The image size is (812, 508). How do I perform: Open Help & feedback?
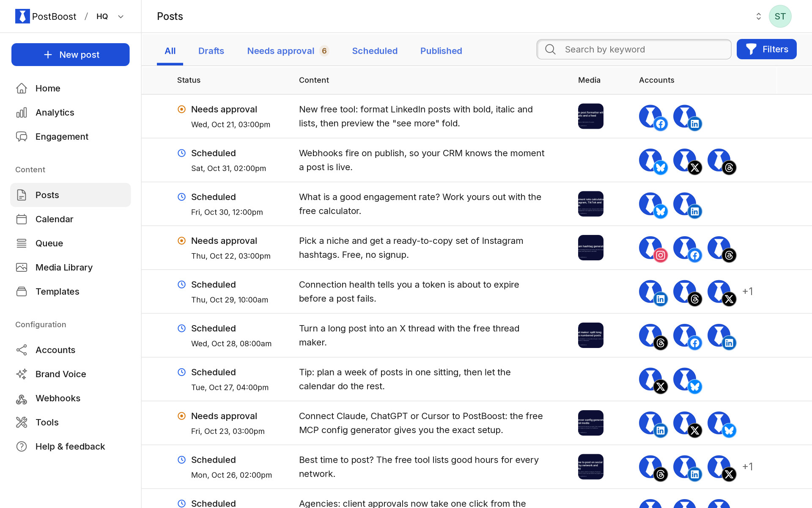[70, 446]
